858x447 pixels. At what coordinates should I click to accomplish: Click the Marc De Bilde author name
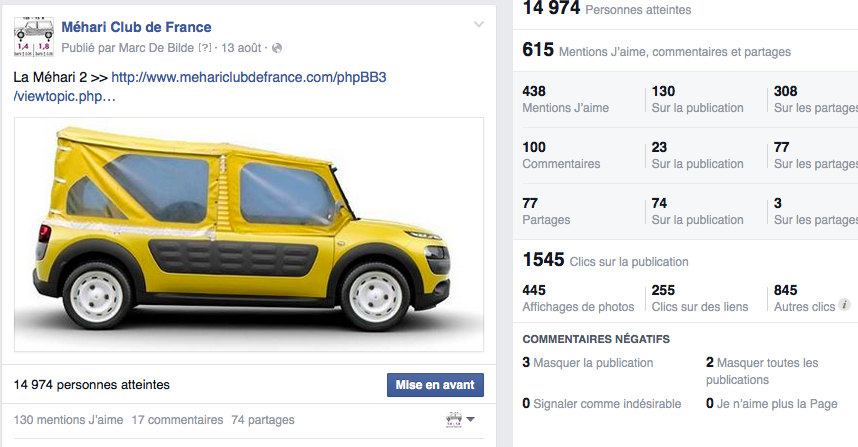(x=156, y=48)
